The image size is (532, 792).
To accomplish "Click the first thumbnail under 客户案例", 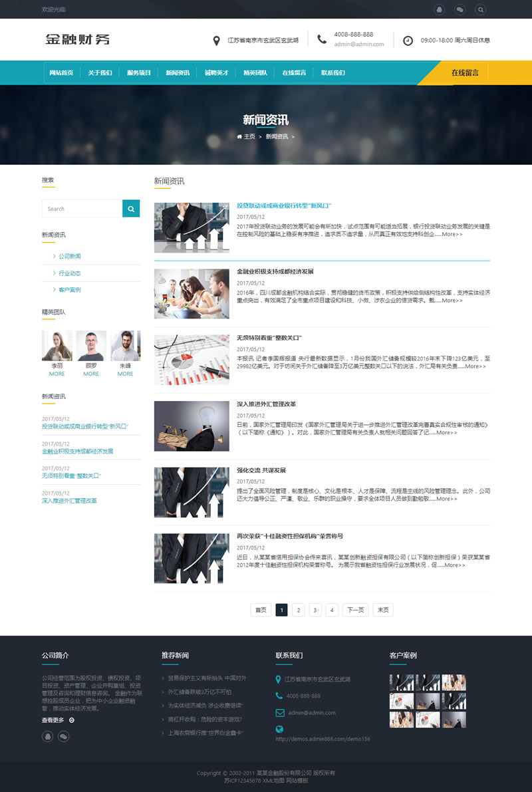I will 402,682.
